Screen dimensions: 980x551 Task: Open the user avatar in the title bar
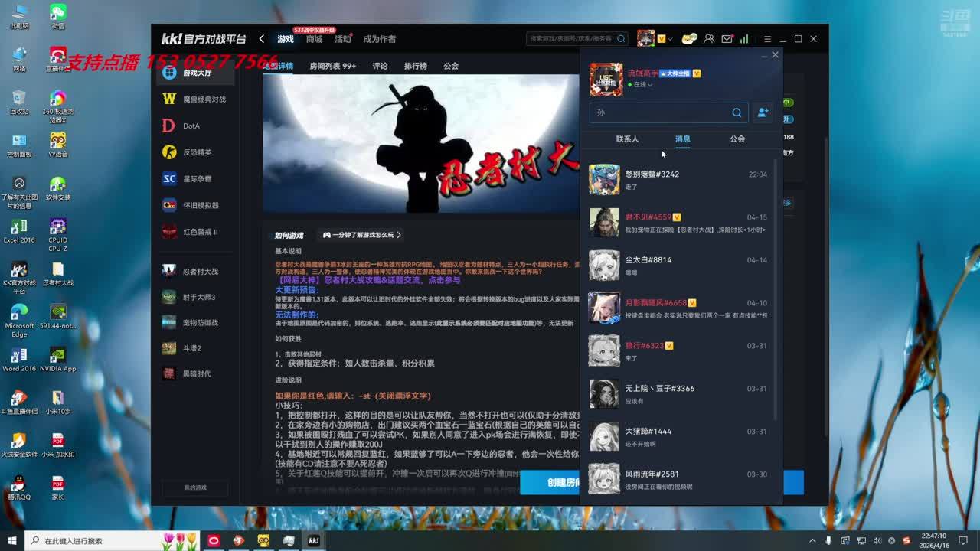(646, 38)
